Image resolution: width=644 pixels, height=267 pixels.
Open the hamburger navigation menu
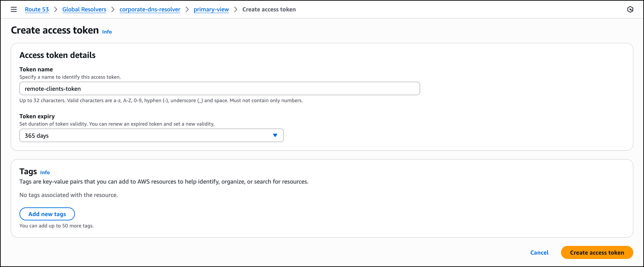tap(14, 9)
